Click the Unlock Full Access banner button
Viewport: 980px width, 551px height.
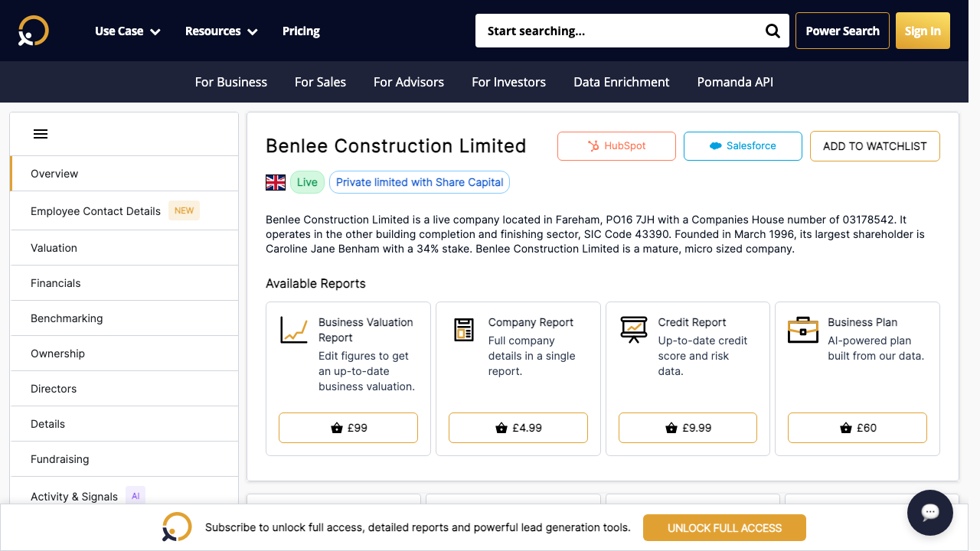[x=724, y=527]
